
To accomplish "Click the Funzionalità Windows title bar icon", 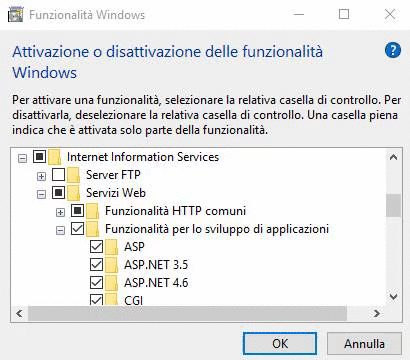I will (x=15, y=14).
